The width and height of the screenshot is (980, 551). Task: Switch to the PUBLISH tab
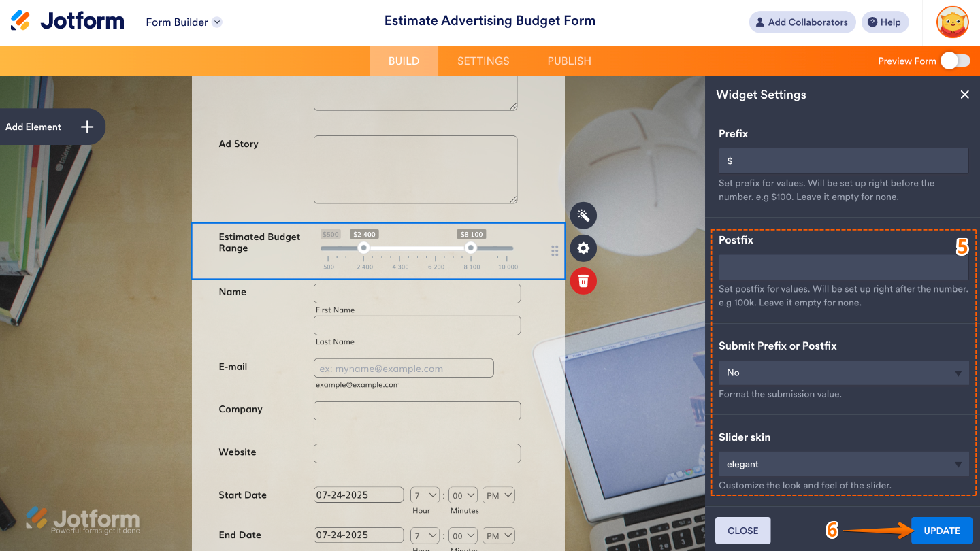point(569,61)
